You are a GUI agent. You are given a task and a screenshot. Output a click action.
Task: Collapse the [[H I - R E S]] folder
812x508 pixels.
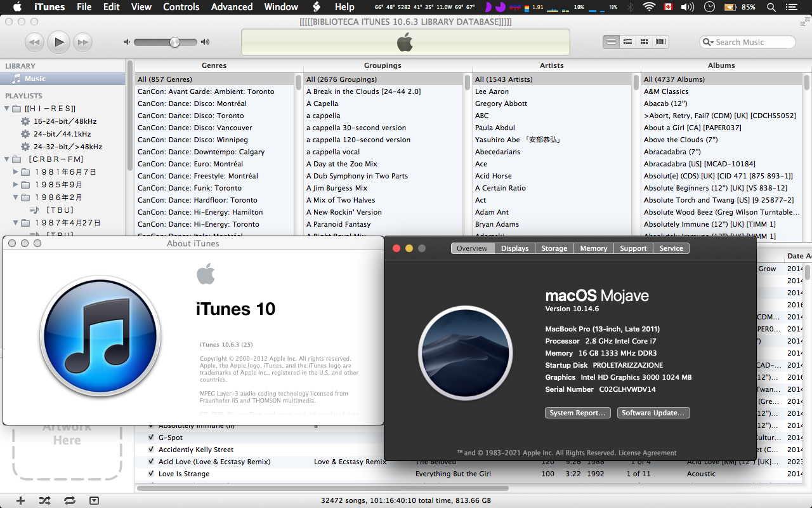(7, 109)
